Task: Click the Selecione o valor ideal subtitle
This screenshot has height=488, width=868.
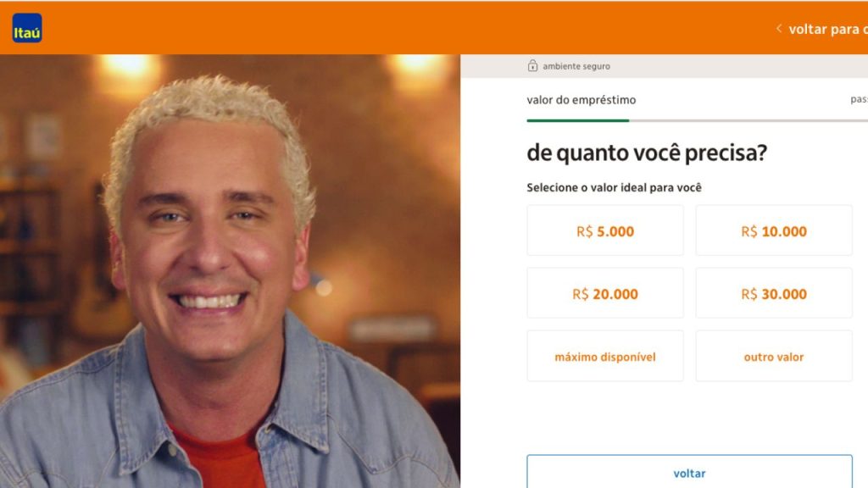Action: (x=614, y=187)
